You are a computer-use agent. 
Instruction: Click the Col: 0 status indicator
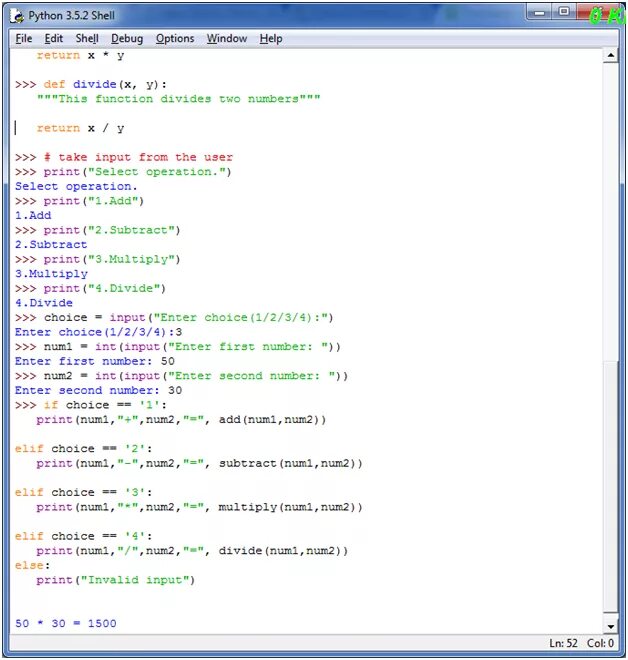point(600,643)
